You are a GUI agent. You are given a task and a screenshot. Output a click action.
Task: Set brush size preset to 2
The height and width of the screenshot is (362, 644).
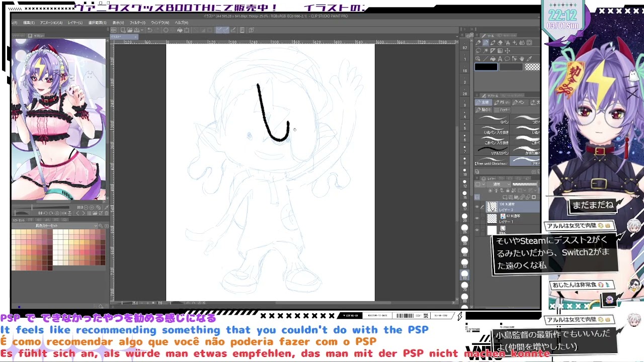pyautogui.click(x=464, y=79)
